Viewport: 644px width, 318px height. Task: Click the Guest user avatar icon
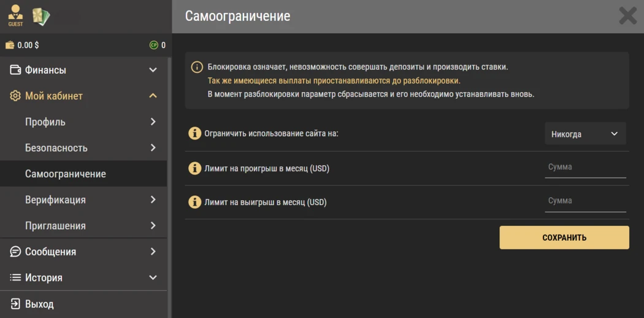(15, 15)
